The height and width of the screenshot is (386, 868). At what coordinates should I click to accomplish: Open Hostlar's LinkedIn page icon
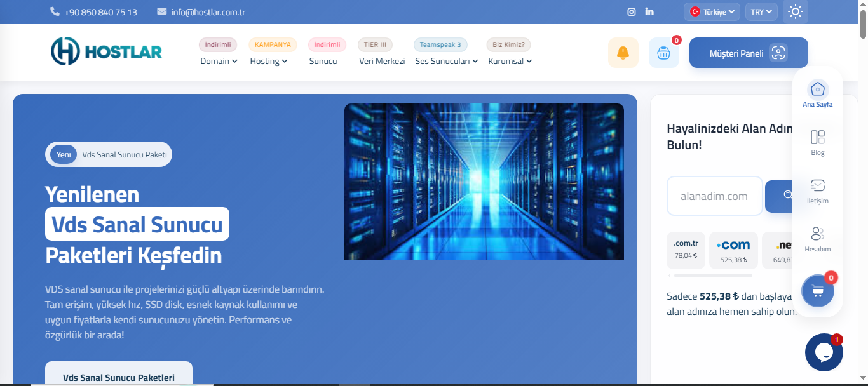[x=649, y=11]
